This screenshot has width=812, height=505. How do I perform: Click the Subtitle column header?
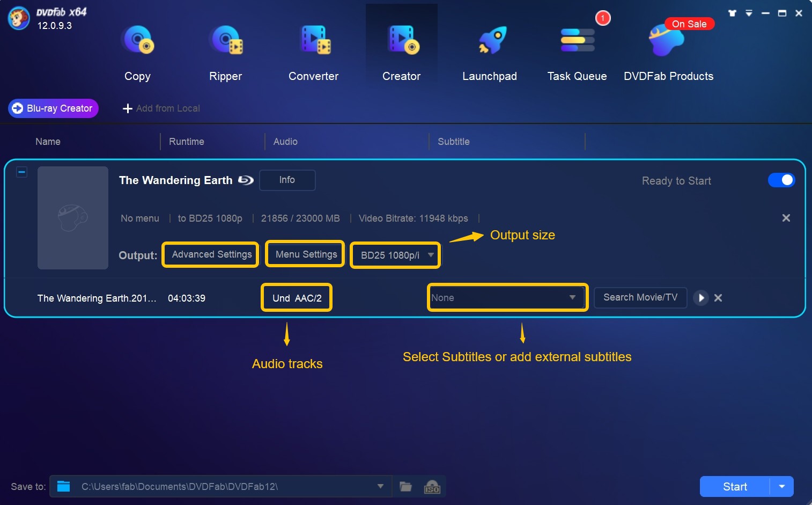click(454, 142)
